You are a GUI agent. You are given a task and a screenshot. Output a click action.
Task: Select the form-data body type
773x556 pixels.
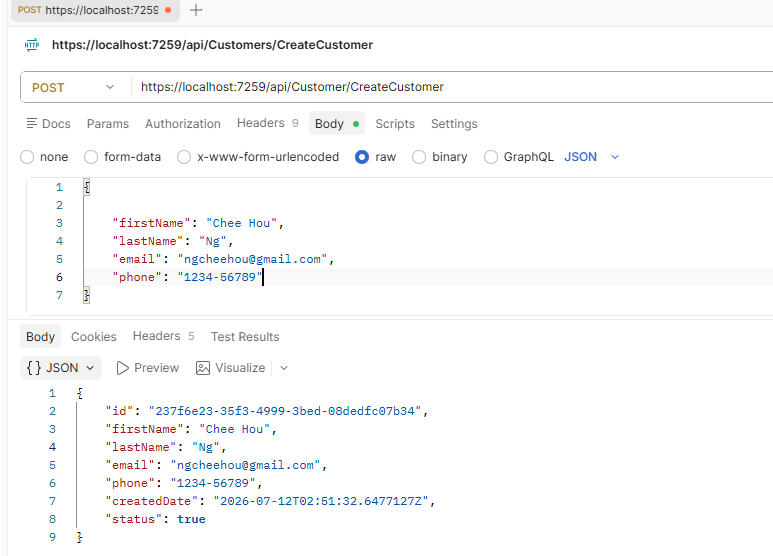91,157
